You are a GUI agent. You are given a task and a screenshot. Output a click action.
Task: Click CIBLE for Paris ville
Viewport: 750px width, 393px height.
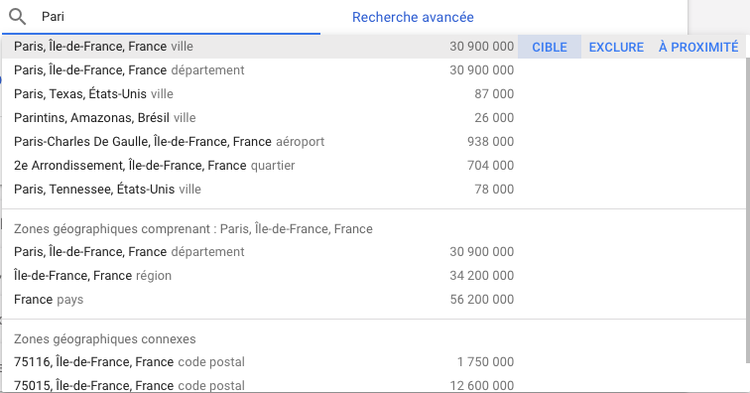(x=549, y=47)
